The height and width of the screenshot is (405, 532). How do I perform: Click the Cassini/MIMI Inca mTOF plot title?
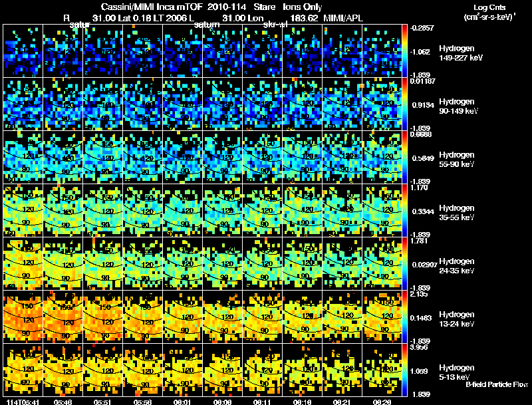(211, 7)
